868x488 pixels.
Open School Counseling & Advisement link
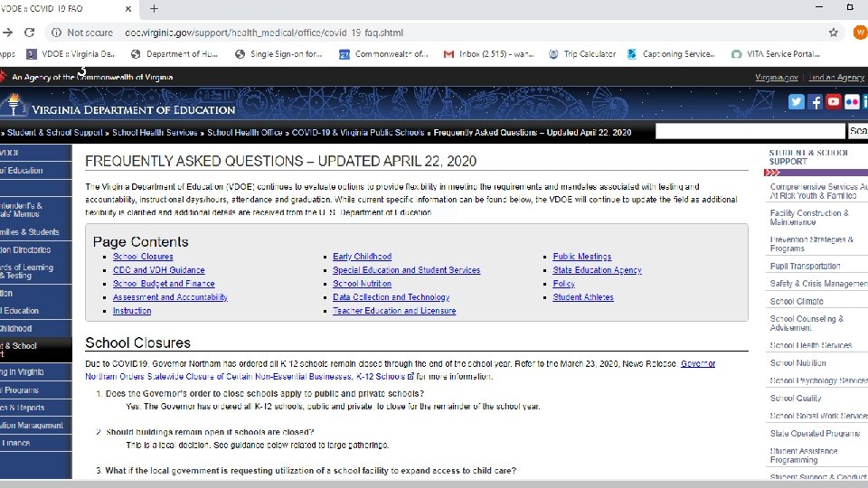[x=807, y=324]
